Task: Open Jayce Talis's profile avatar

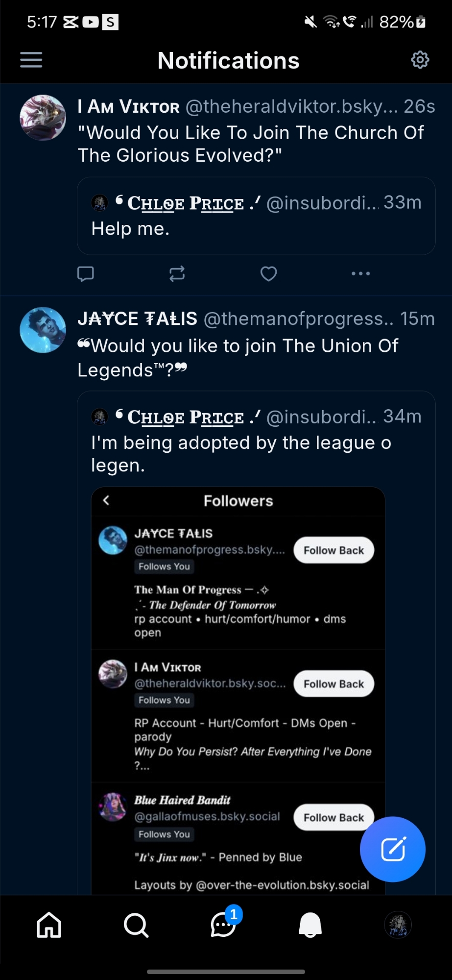Action: [x=43, y=330]
